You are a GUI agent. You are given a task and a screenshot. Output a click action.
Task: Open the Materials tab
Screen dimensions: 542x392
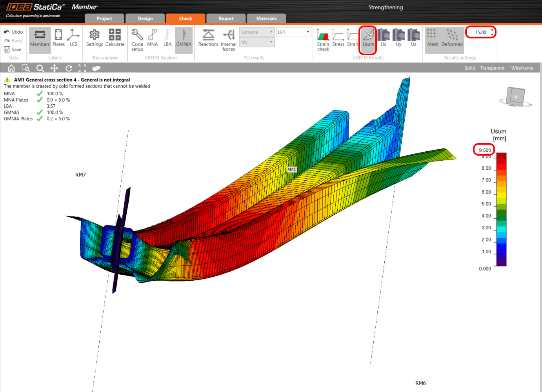click(266, 18)
